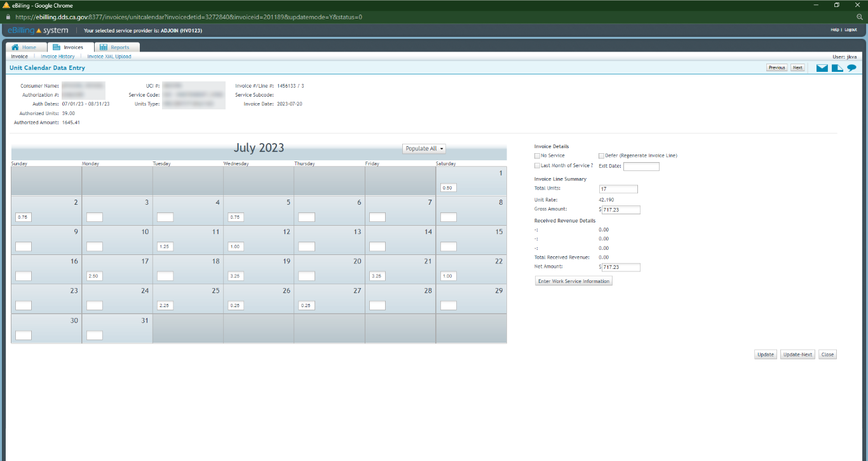Click the blue document page icon
The width and height of the screenshot is (868, 461).
tap(837, 67)
